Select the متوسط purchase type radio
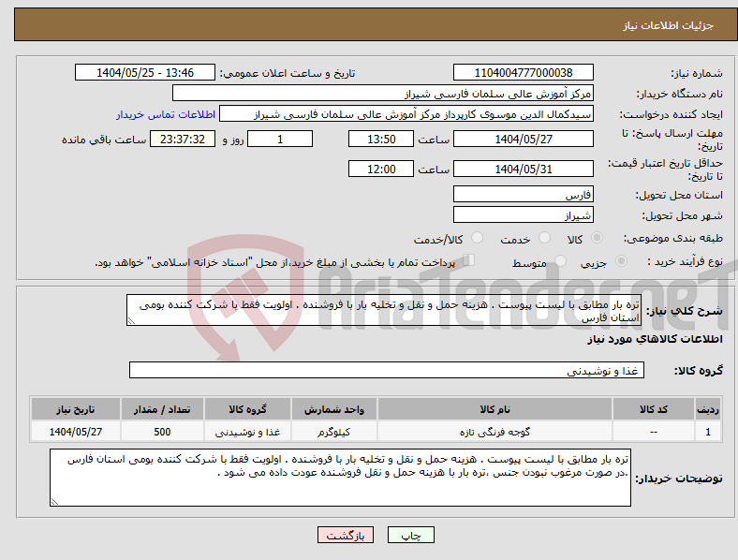This screenshot has height=560, width=738. pos(560,261)
